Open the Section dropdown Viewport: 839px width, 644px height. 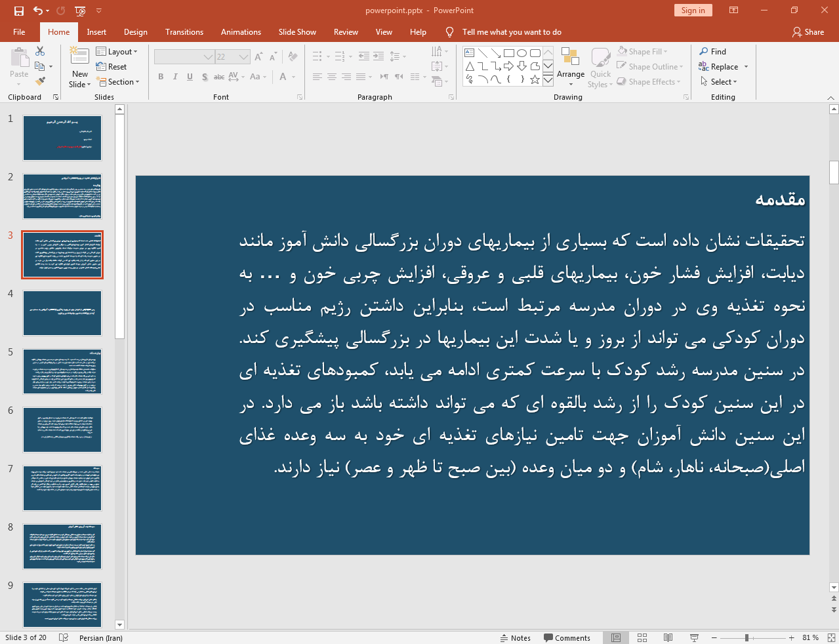coord(118,81)
